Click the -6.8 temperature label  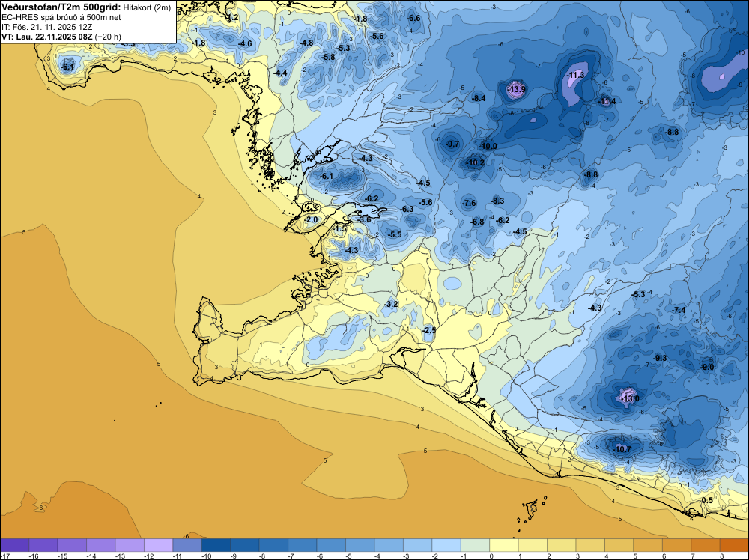coord(477,222)
